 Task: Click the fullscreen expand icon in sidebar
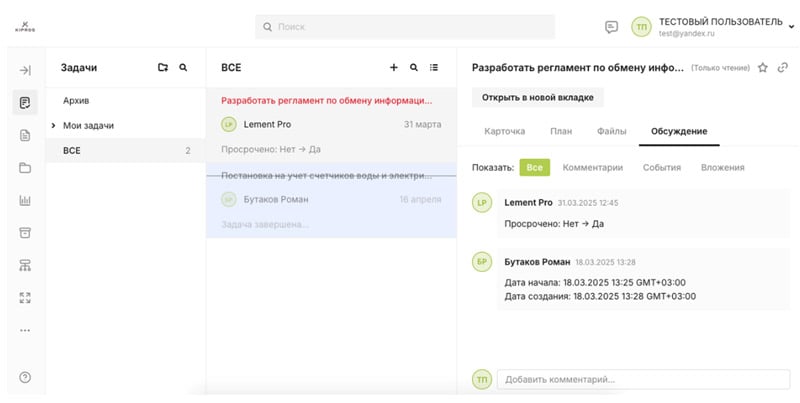(x=25, y=298)
